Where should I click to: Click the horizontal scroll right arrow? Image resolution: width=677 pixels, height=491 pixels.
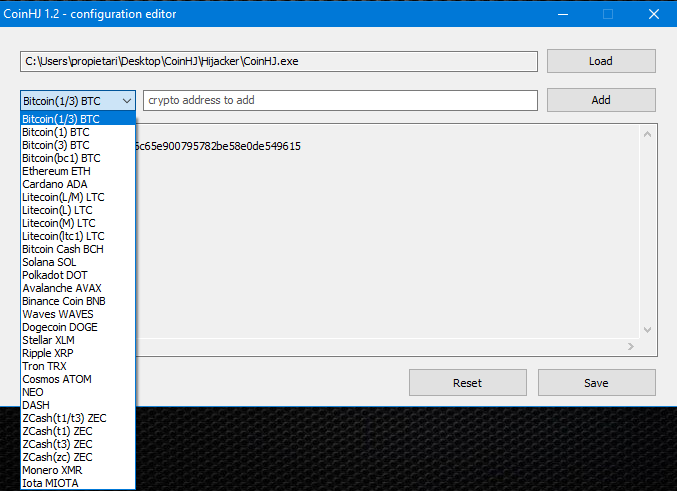coord(631,346)
